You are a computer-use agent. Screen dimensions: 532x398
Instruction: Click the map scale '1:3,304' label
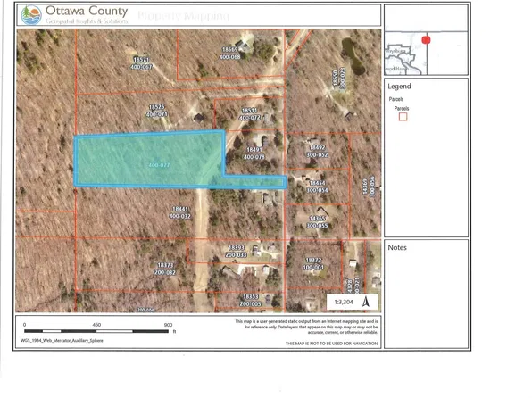pos(344,302)
